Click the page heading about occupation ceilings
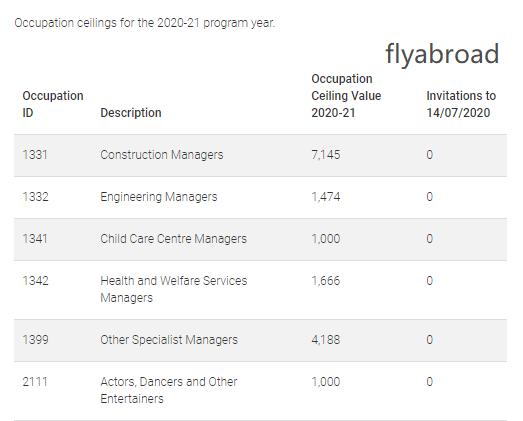 (145, 23)
